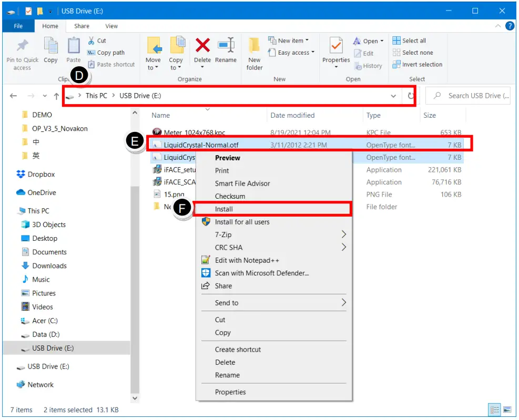Open the Easy access dropdown
This screenshot has width=519, height=420.
(x=291, y=53)
